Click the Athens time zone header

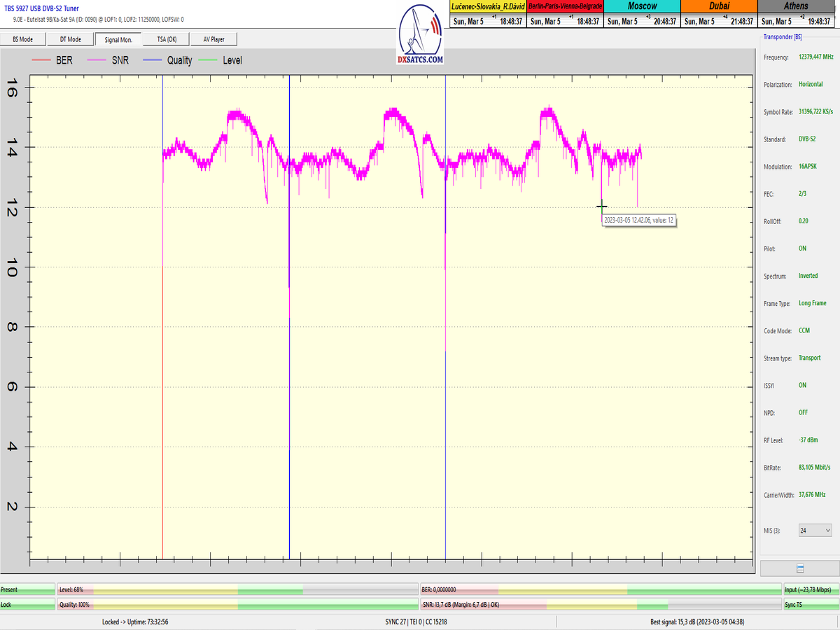coord(797,6)
